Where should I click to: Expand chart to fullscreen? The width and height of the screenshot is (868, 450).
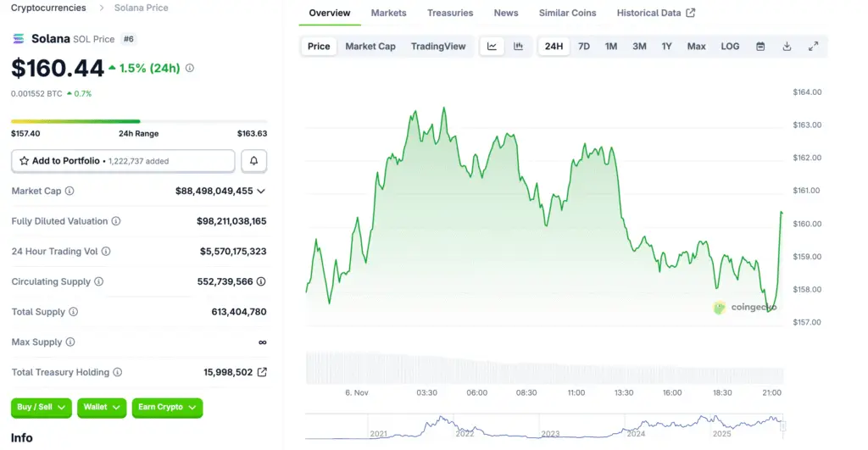[x=813, y=46]
